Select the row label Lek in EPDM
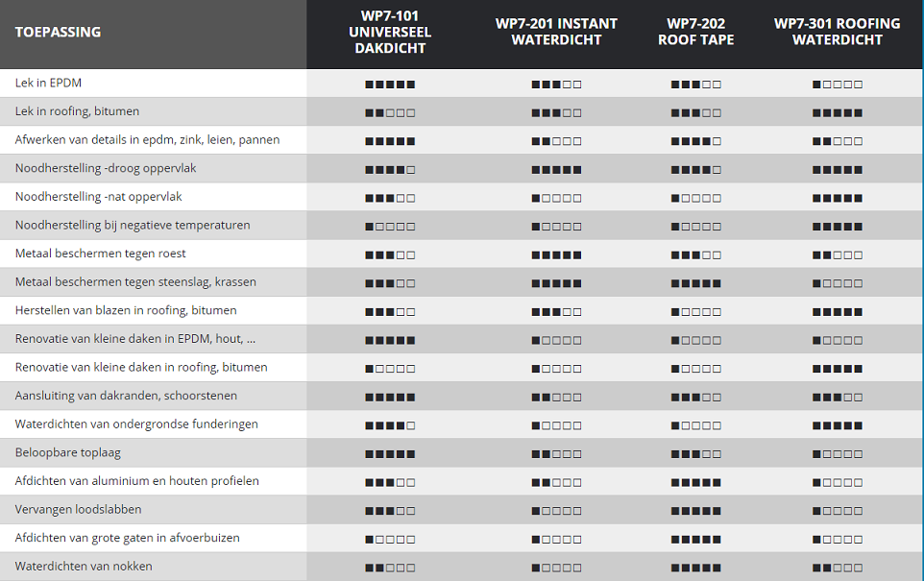Image resolution: width=924 pixels, height=581 pixels. pyautogui.click(x=48, y=84)
